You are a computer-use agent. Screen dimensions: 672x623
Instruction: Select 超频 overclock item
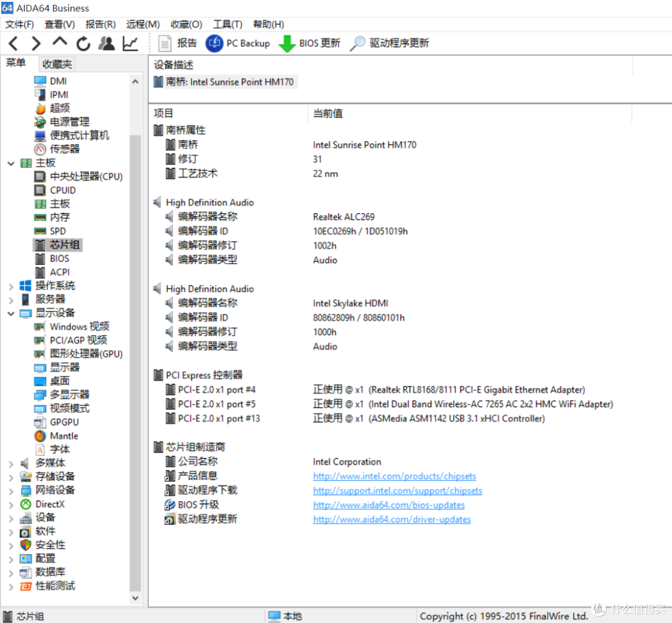tap(52, 108)
